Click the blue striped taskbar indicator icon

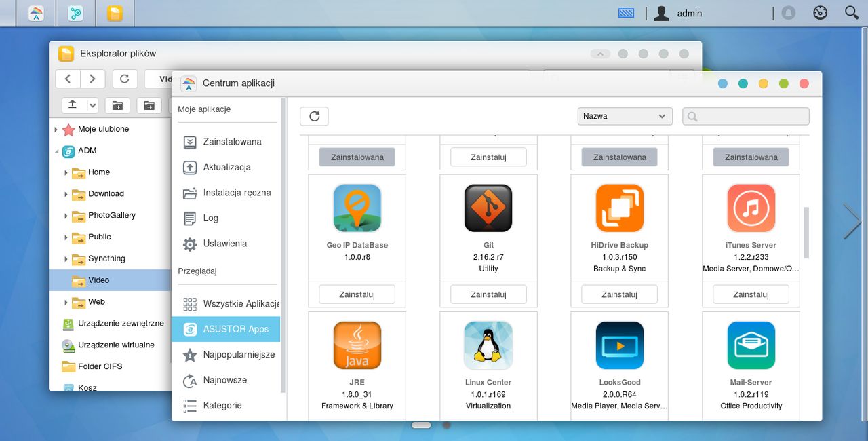(626, 13)
